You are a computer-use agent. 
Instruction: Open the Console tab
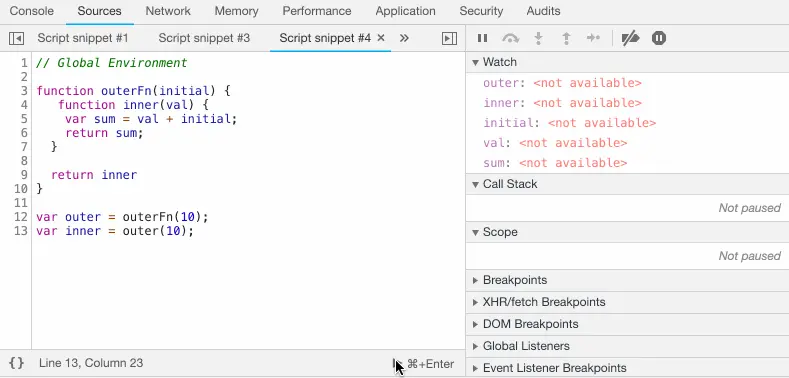[32, 11]
